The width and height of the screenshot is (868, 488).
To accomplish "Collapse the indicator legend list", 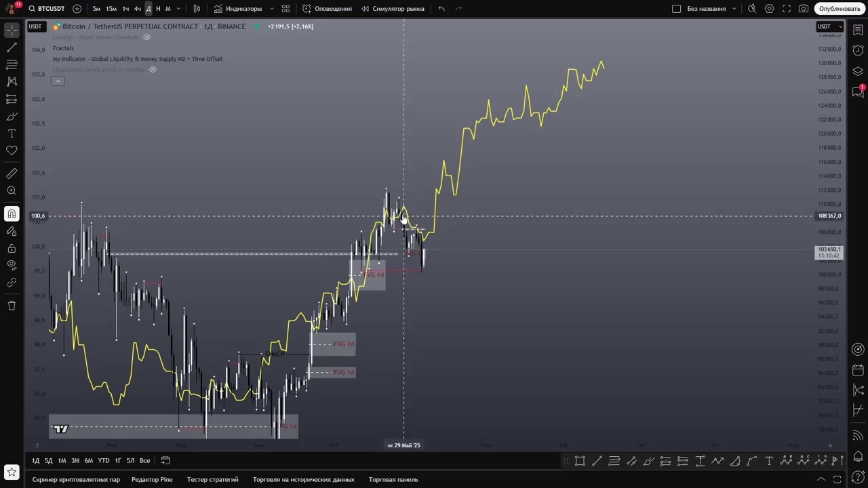I will tap(58, 81).
